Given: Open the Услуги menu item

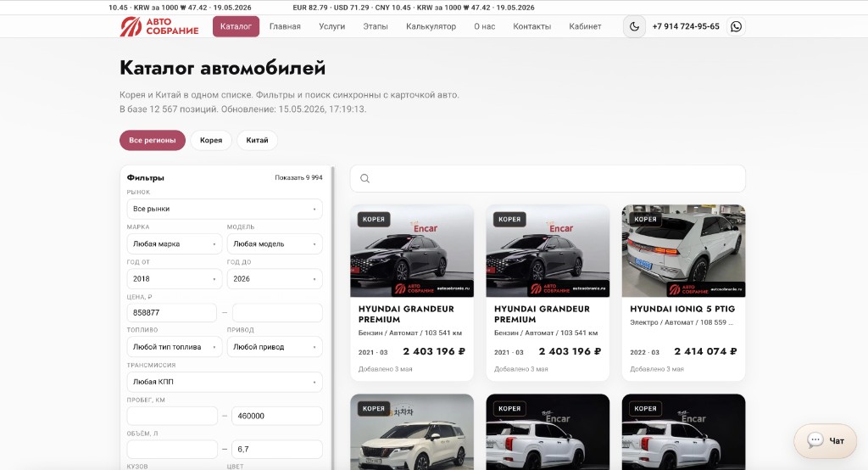Looking at the screenshot, I should 332,26.
